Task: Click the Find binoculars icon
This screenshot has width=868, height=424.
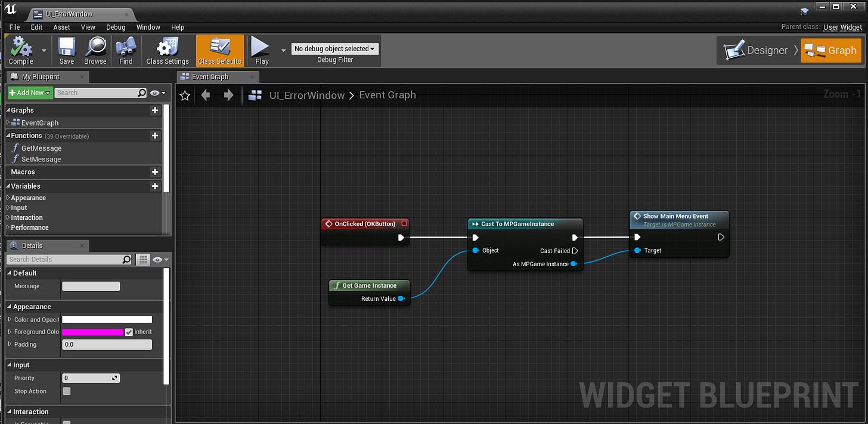Action: 126,51
